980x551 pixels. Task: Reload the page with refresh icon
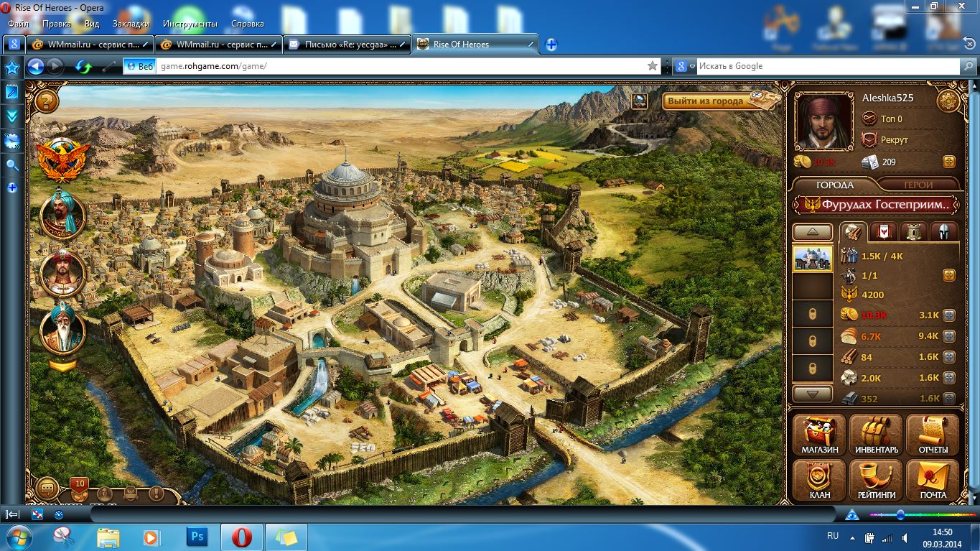84,67
